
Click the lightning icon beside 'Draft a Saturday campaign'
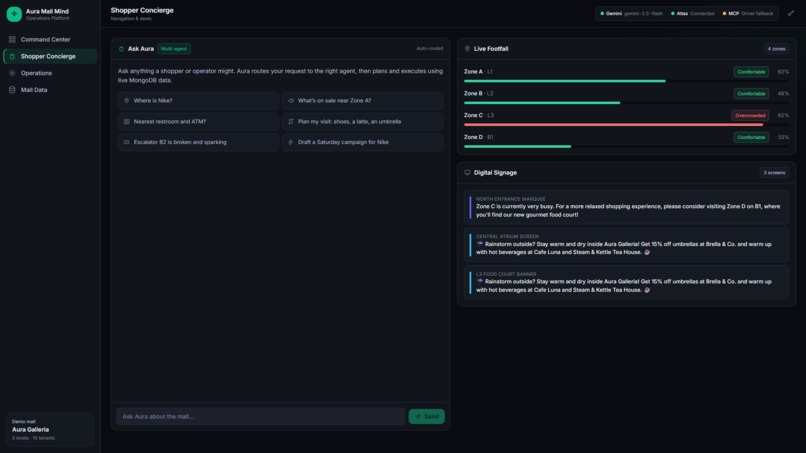tap(291, 142)
